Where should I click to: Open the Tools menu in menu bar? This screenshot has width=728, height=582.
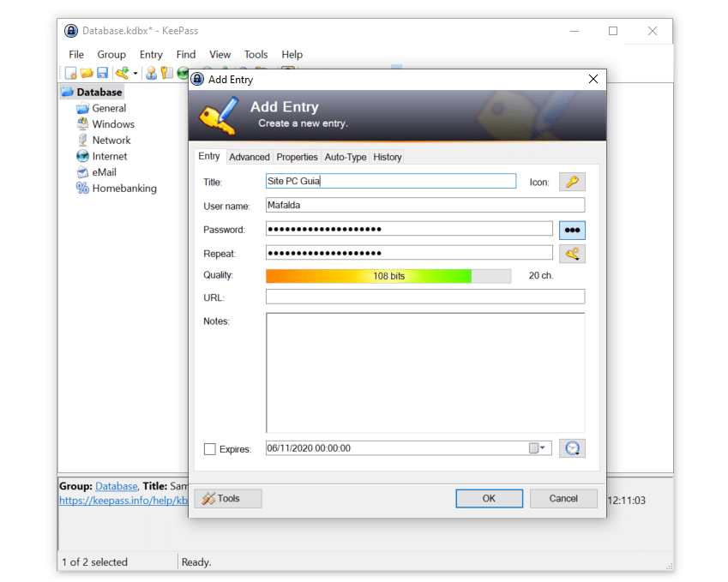[x=256, y=54]
